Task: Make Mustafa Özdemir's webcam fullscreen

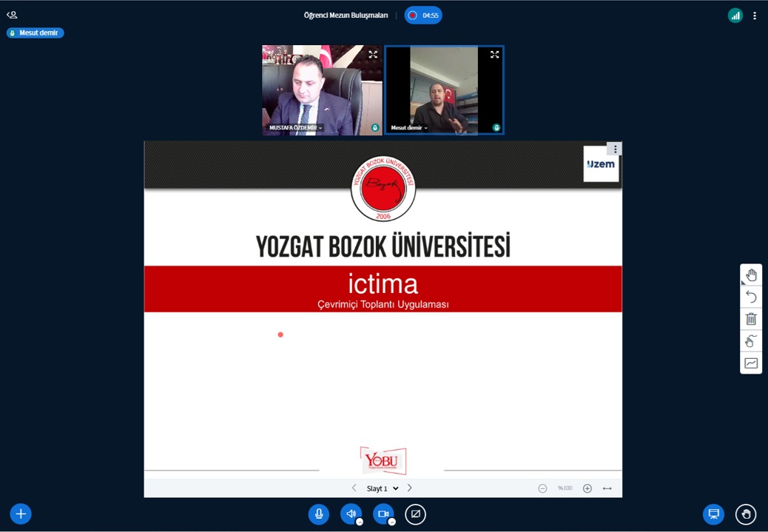Action: (x=373, y=55)
